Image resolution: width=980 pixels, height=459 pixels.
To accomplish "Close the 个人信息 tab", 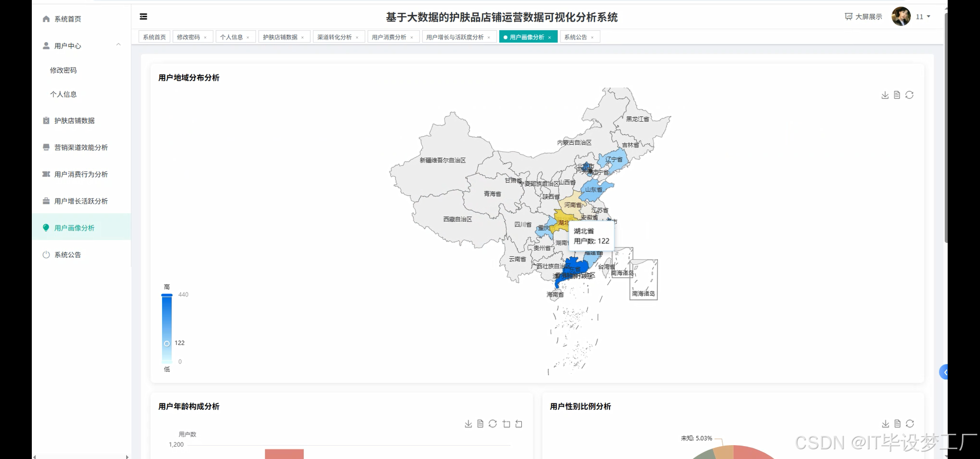I will [x=248, y=37].
